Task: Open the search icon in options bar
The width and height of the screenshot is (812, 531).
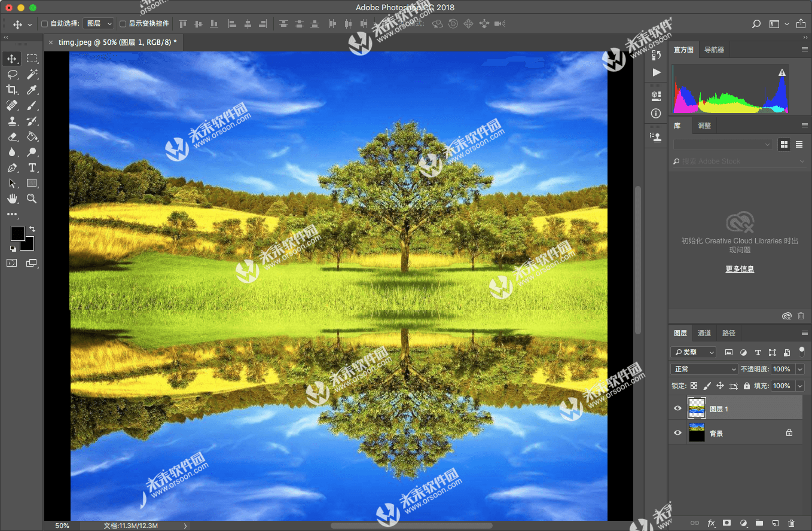Action: point(756,24)
